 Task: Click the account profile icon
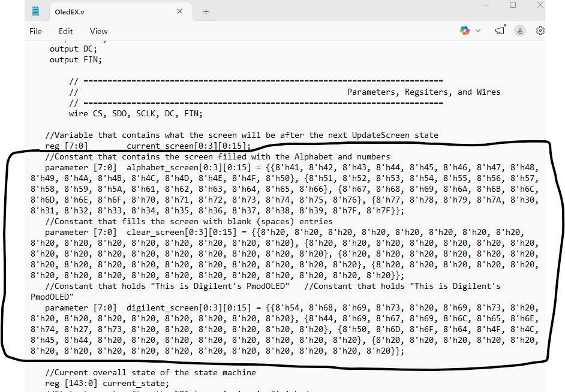click(520, 31)
